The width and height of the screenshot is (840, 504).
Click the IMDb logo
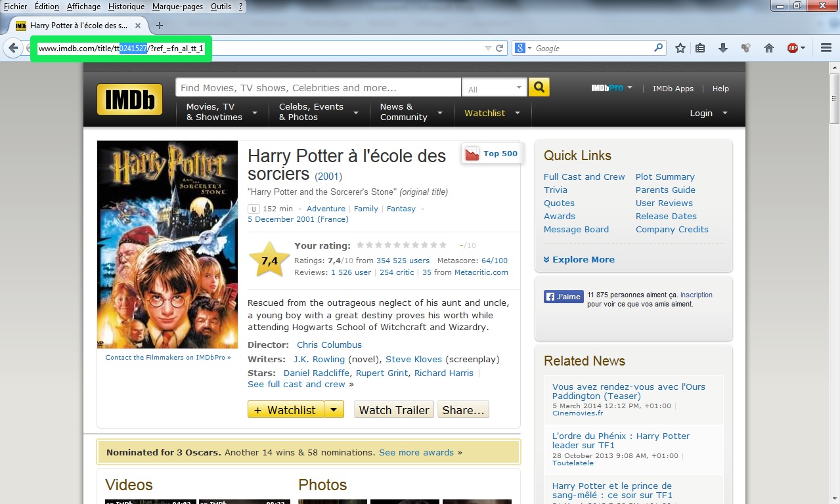(129, 100)
